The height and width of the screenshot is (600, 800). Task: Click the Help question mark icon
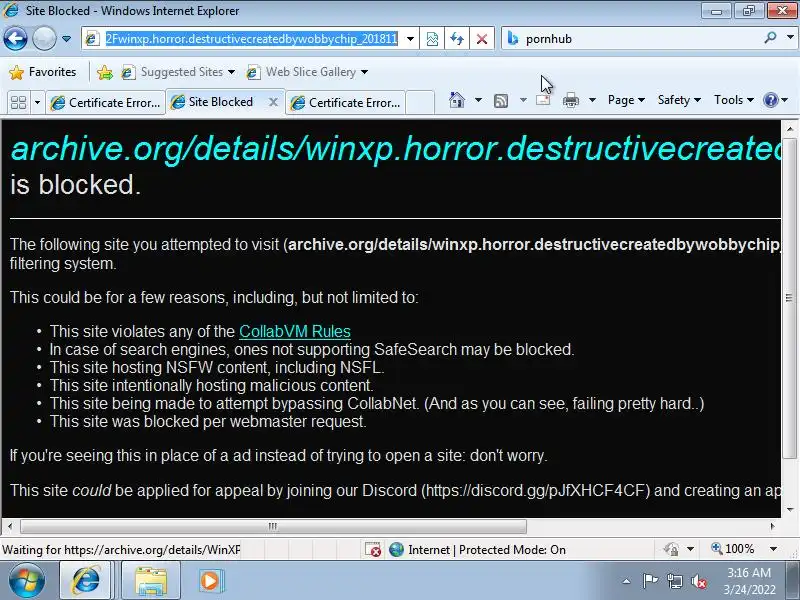770,100
